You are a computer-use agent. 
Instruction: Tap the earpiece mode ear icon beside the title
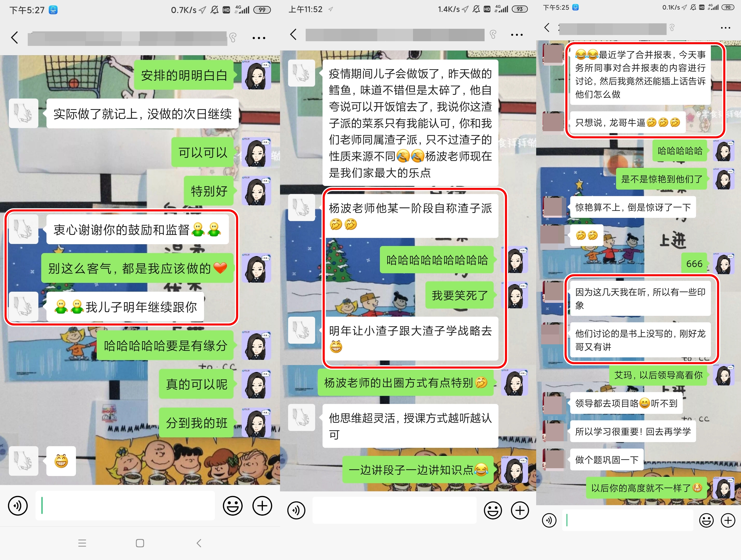pyautogui.click(x=234, y=38)
